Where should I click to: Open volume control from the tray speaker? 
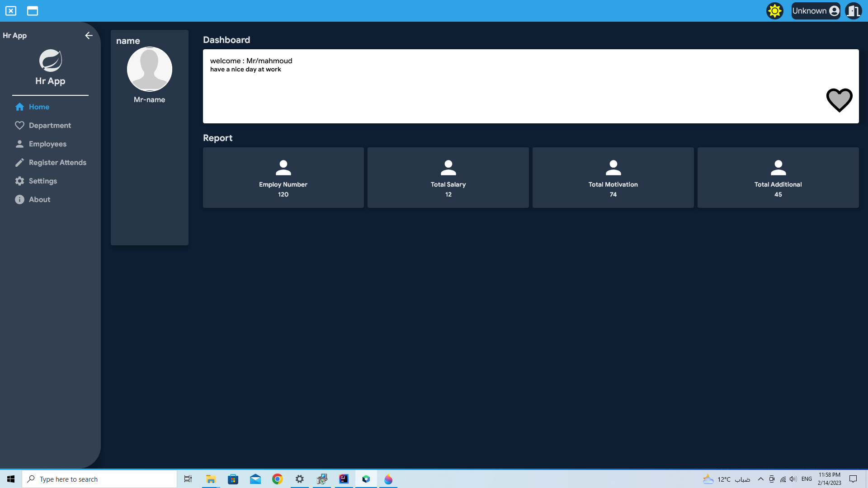pyautogui.click(x=793, y=479)
